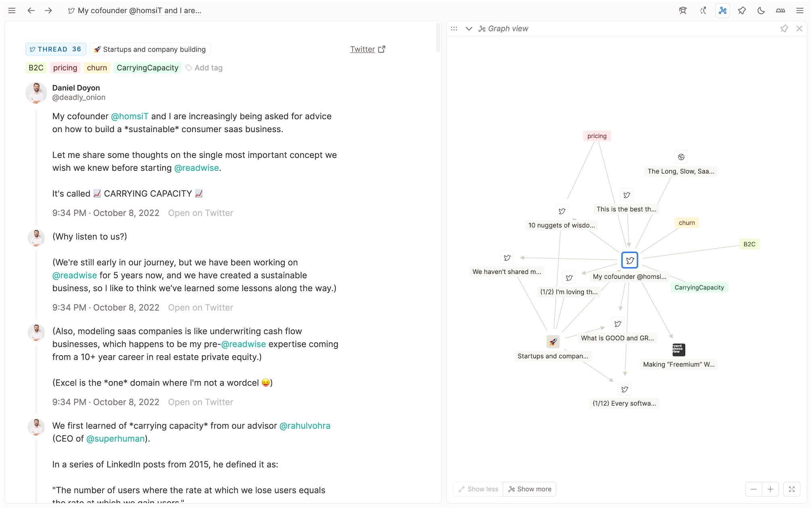
Task: Open the left sidebar hamburger menu
Action: pos(12,10)
